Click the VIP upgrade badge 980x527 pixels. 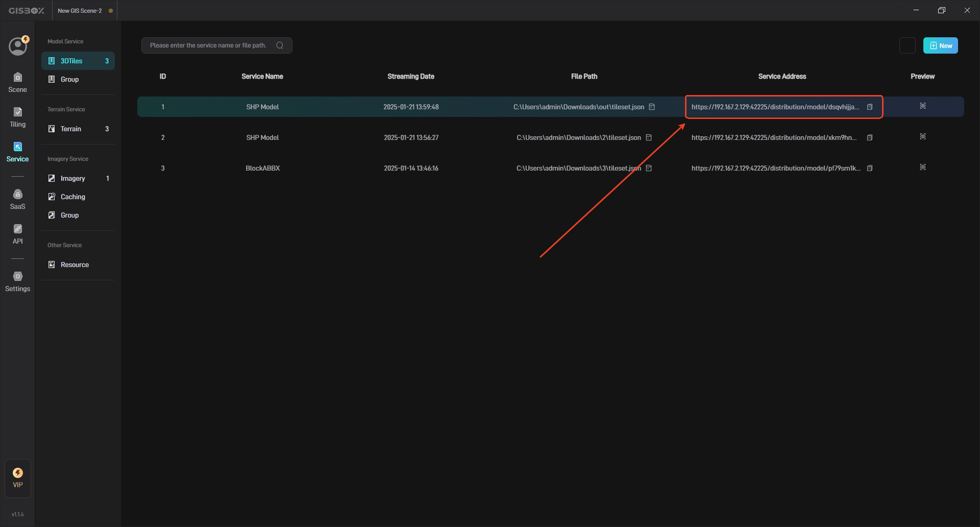pos(18,478)
